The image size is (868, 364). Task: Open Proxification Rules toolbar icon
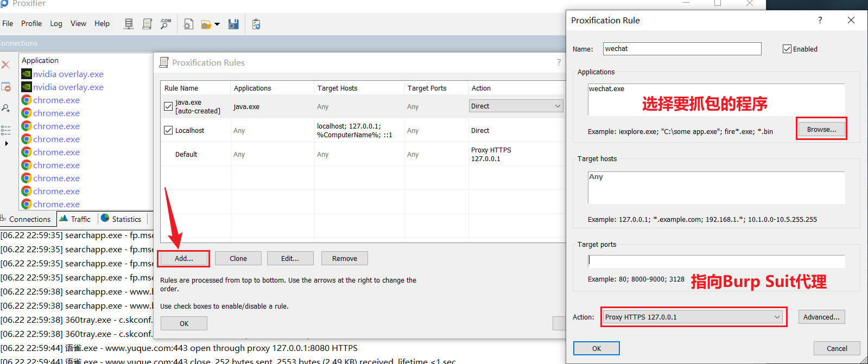tap(147, 24)
